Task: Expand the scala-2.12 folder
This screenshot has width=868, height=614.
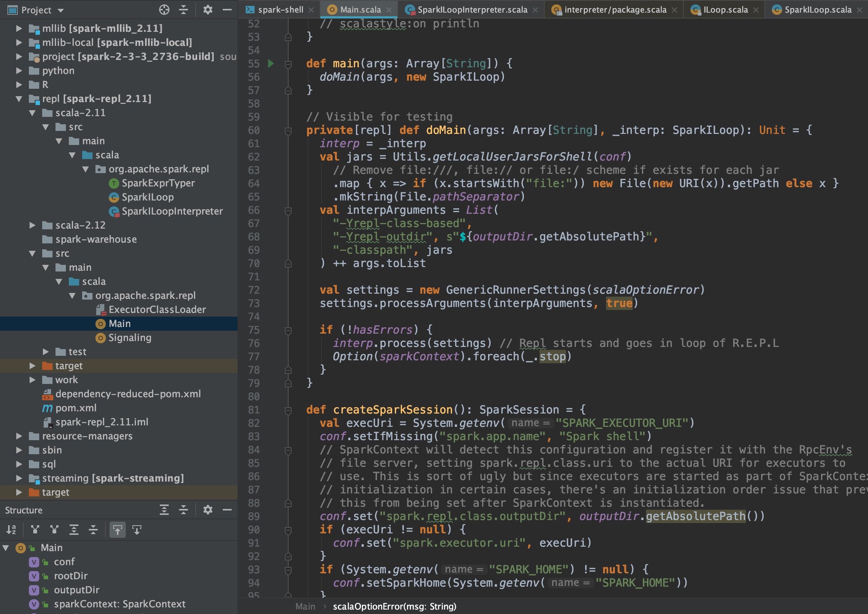Action: point(33,225)
